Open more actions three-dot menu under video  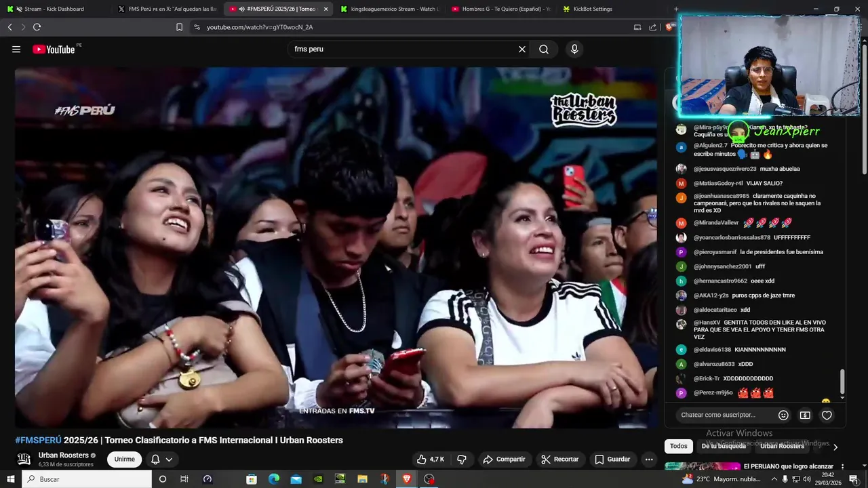(x=649, y=460)
